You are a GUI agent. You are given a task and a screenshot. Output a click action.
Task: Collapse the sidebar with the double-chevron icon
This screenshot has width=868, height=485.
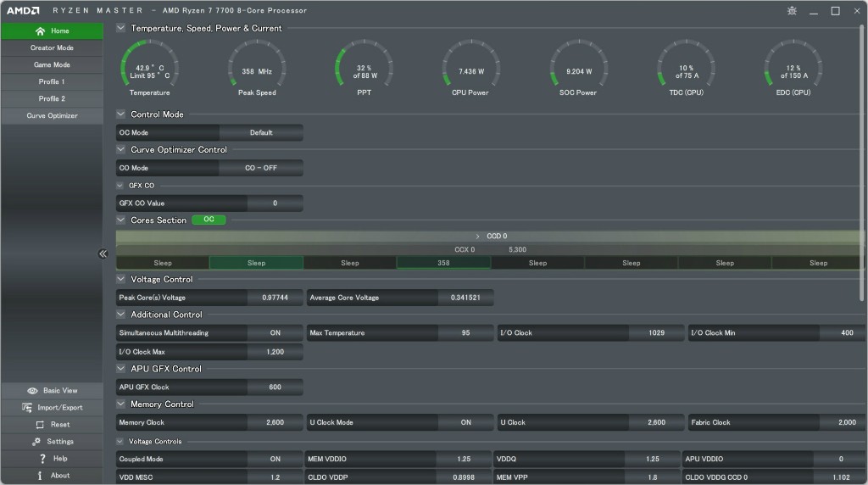[103, 254]
